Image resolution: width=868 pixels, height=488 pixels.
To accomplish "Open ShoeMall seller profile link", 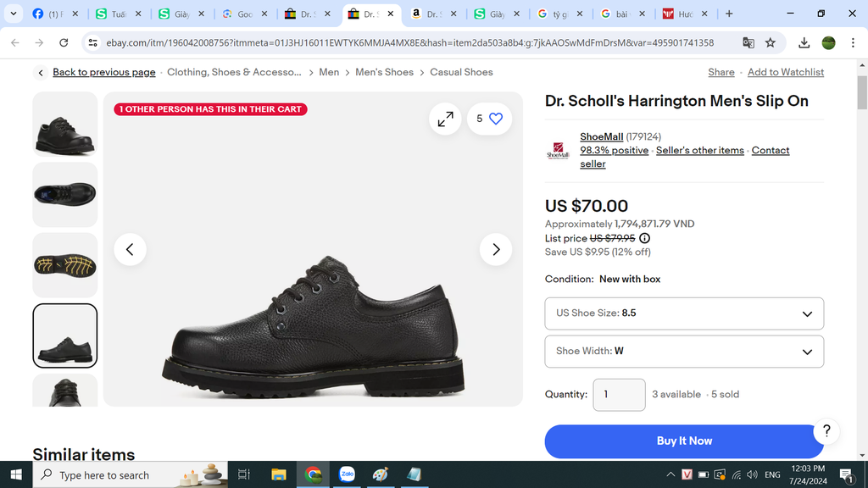I will click(x=601, y=136).
